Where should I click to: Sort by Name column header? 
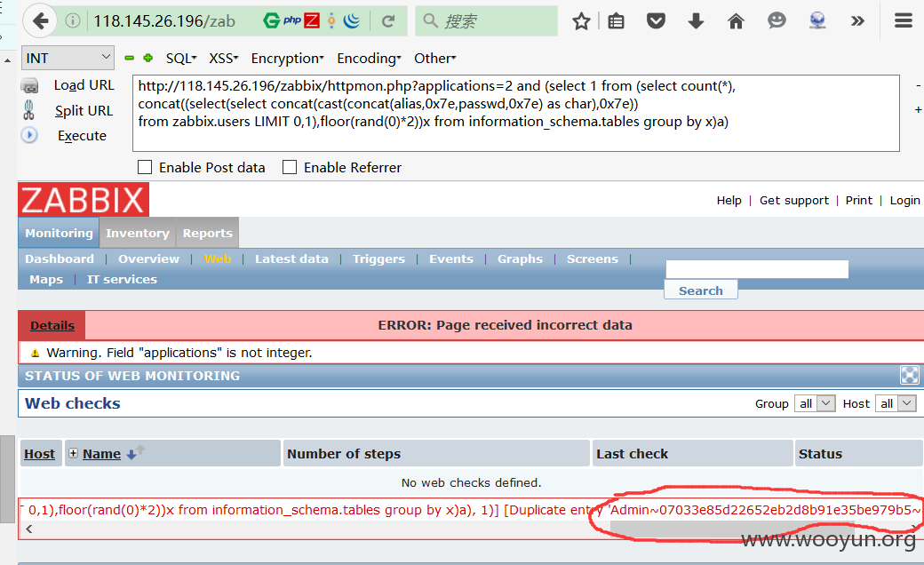pos(101,454)
